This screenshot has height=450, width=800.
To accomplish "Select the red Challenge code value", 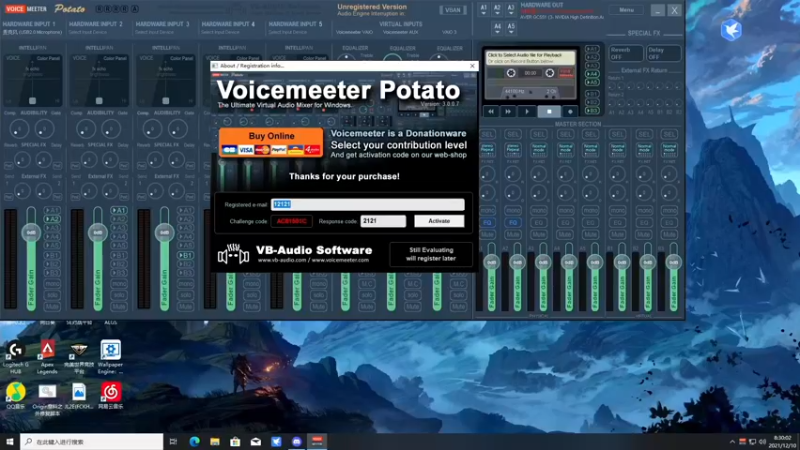I will point(291,221).
